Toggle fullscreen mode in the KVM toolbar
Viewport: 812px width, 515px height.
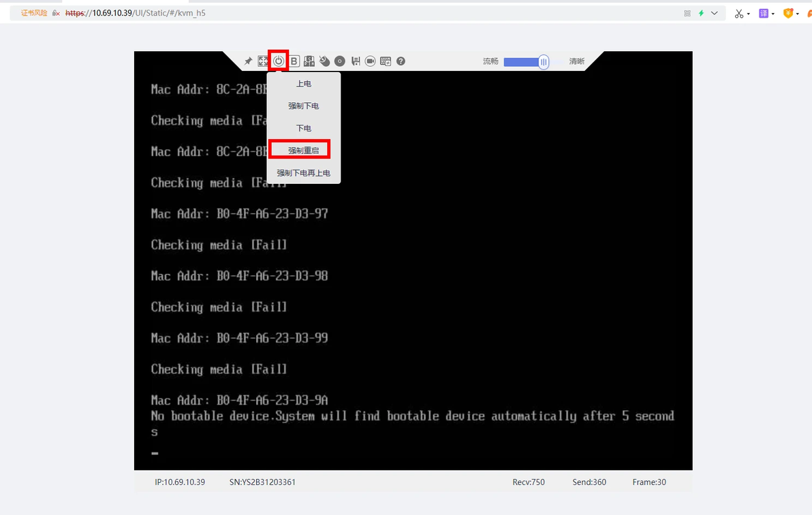[263, 61]
